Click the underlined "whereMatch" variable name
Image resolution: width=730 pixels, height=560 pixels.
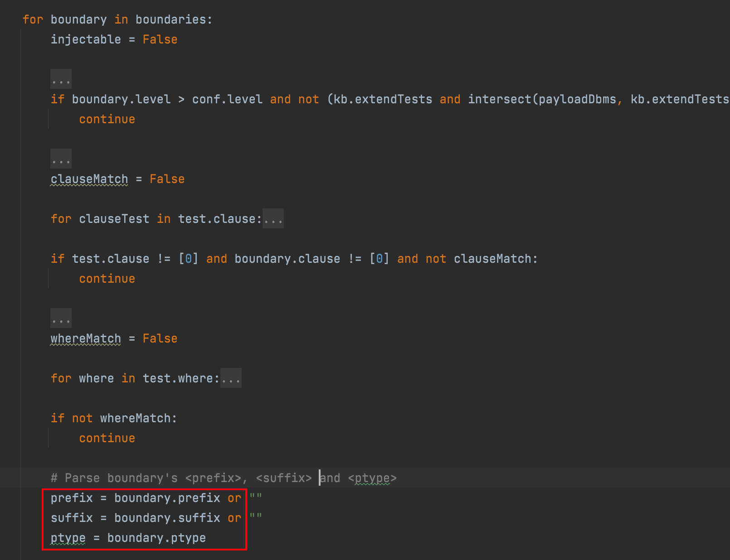click(x=86, y=338)
